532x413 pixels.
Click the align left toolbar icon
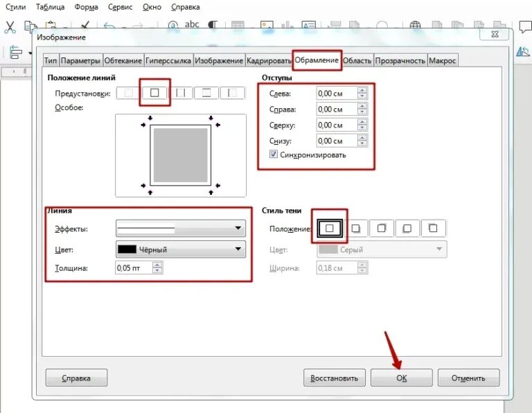16,52
